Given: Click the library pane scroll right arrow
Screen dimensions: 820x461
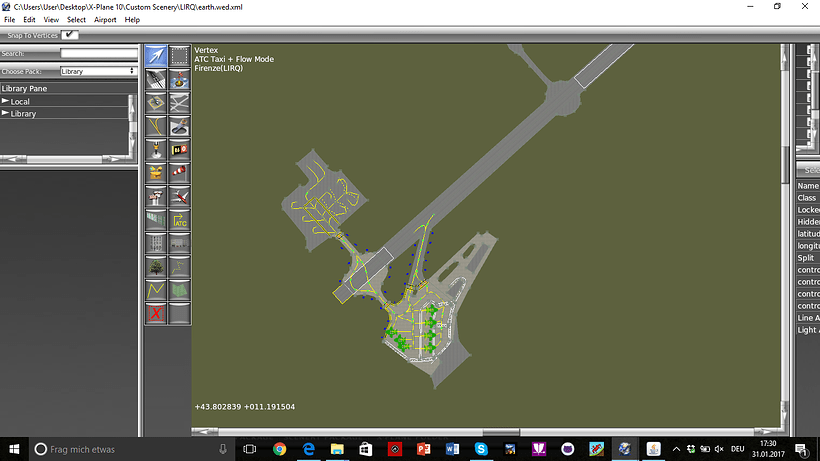Looking at the screenshot, I should tap(113, 159).
